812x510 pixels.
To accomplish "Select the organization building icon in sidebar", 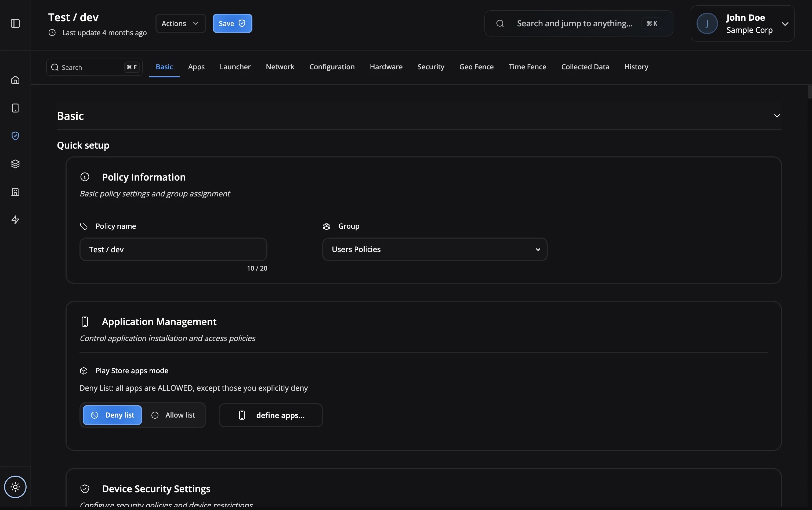I will coord(15,192).
